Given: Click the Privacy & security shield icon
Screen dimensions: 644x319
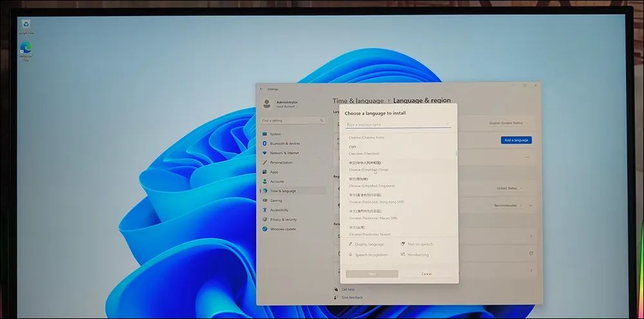Looking at the screenshot, I should tap(265, 219).
